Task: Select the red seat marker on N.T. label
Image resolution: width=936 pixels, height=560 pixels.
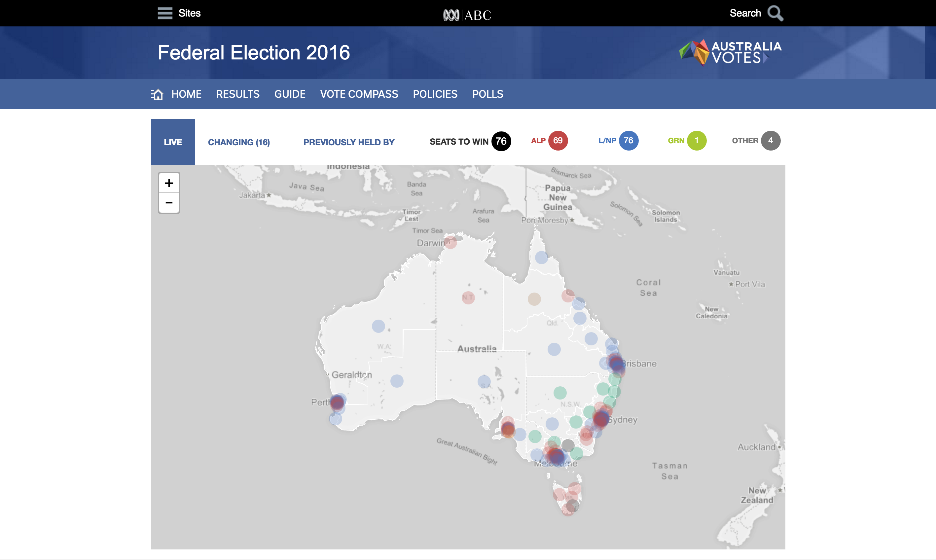Action: coord(468,297)
